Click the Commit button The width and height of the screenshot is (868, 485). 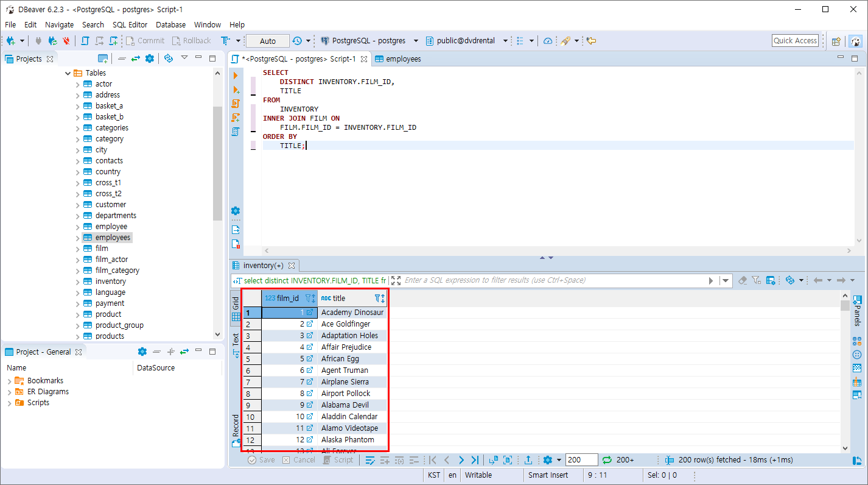tap(145, 41)
